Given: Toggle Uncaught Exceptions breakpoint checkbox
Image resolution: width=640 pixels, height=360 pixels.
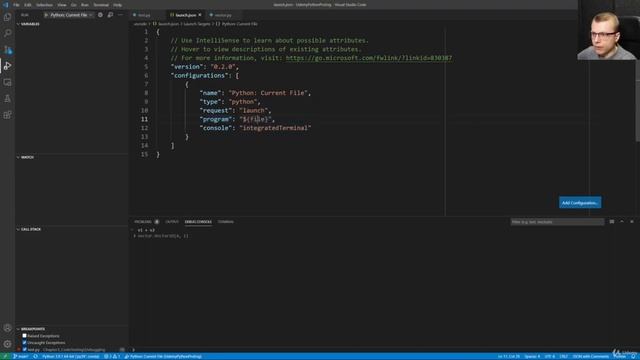Looking at the screenshot, I should [x=24, y=342].
